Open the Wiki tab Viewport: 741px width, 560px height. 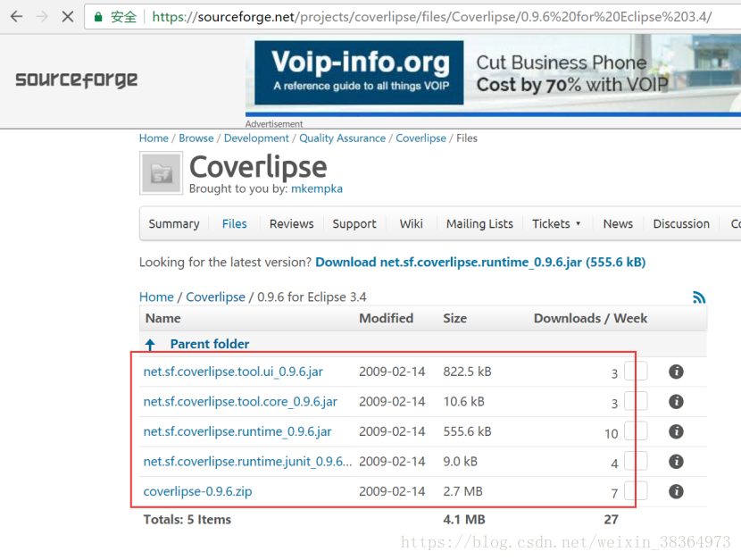[412, 223]
